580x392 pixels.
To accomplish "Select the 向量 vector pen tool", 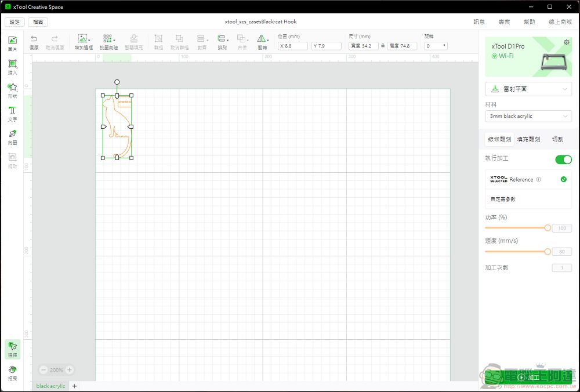I will click(x=12, y=136).
